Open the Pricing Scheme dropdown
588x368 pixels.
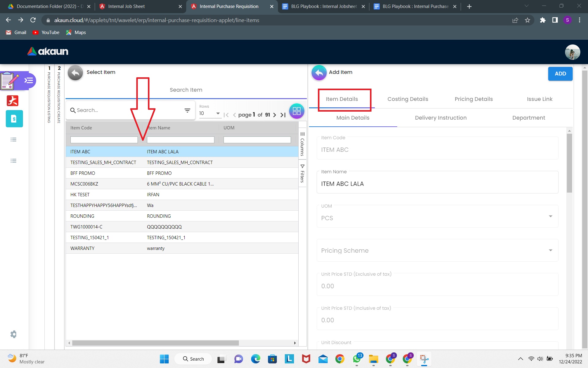tap(550, 251)
